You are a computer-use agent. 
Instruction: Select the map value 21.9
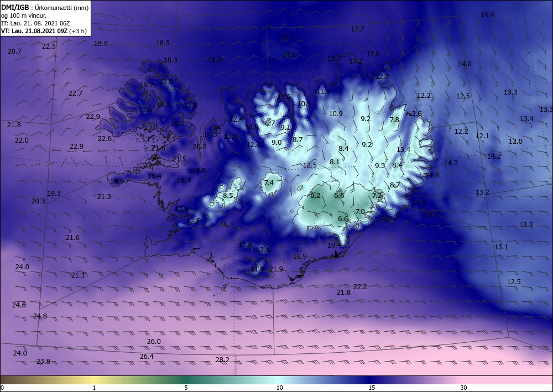pos(276,269)
